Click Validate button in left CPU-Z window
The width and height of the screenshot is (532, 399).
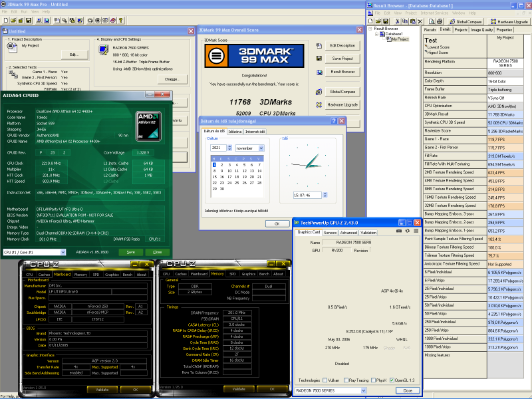tap(102, 390)
